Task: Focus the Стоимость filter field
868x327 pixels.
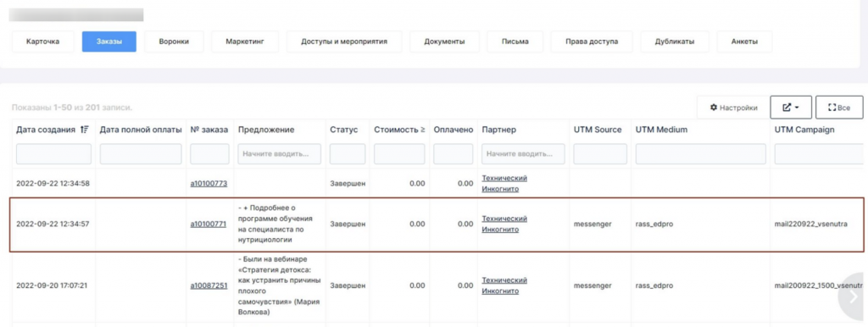Action: [x=399, y=154]
